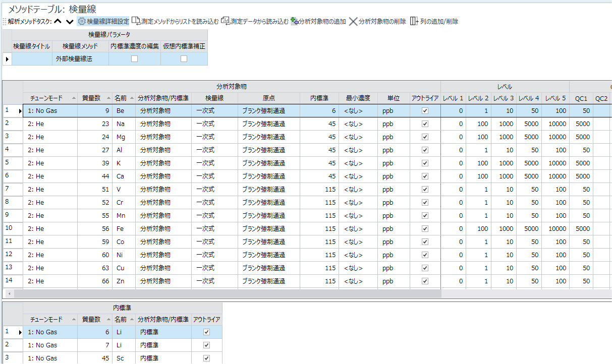Screen dimensions: 612x364
Task: Click 測定データから読み込む icon
Action: [x=225, y=21]
